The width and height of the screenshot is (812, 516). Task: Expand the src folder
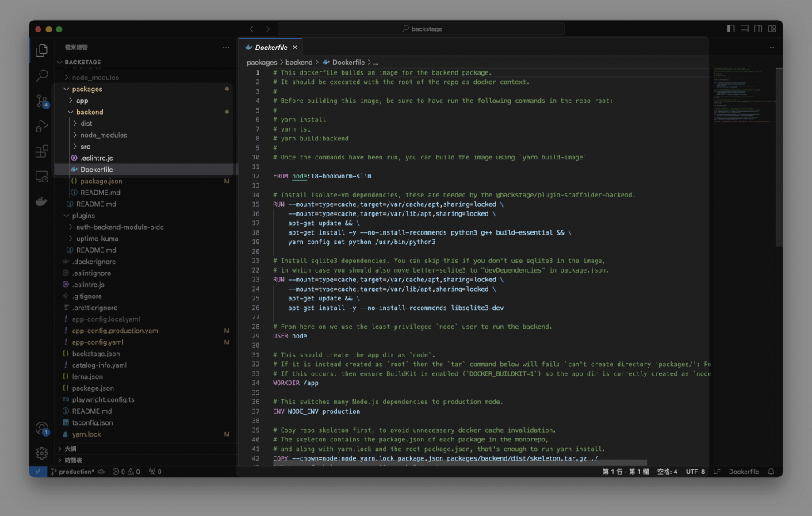coord(85,147)
